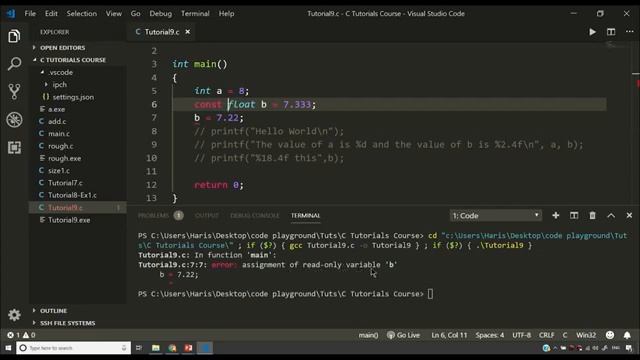
Task: Click Ln 6, Col 11 status entry
Action: (449, 335)
